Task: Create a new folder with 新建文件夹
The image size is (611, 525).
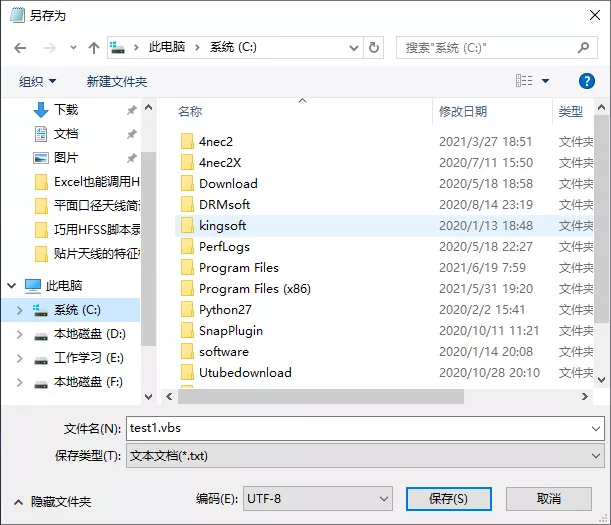Action: 117,81
